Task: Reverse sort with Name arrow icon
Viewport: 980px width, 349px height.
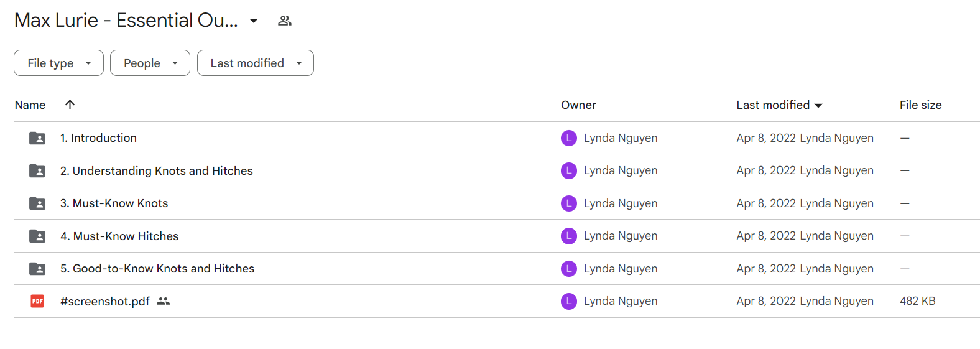Action: click(70, 105)
